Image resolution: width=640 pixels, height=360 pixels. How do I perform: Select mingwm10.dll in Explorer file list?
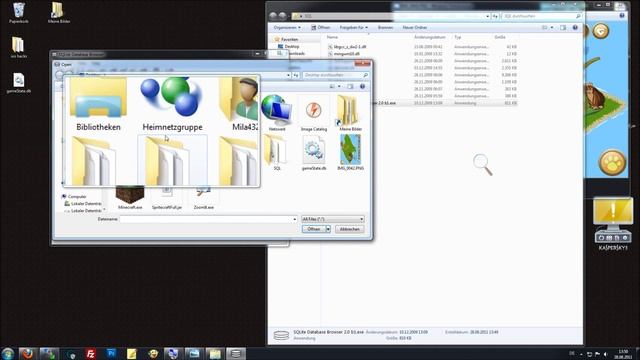coord(344,54)
